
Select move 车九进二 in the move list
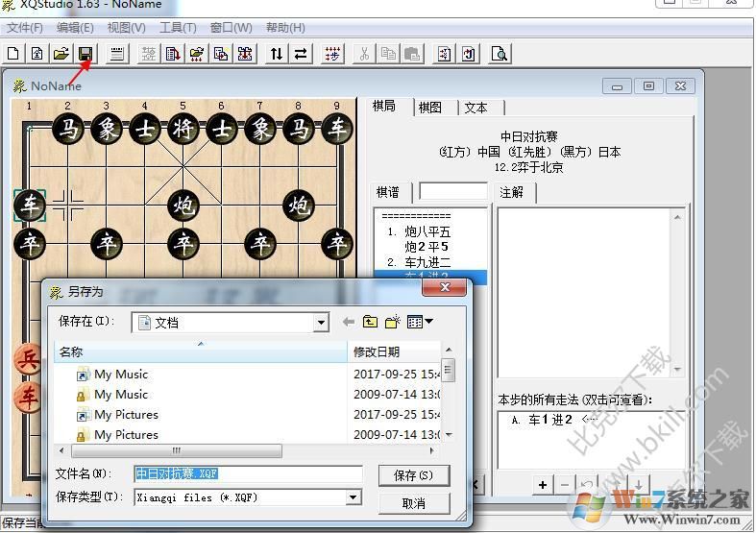427,262
